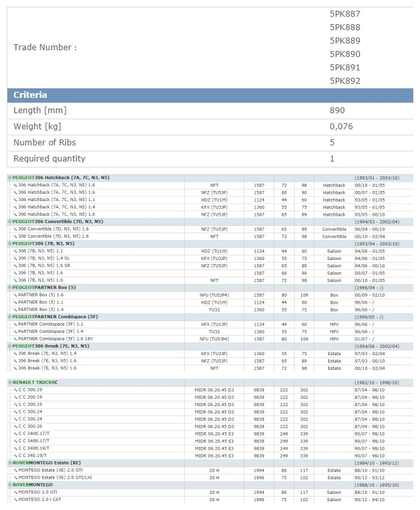Collapse the ROVER MONTEGO Estate (XE) group
This screenshot has height=510, width=420.
[10, 463]
